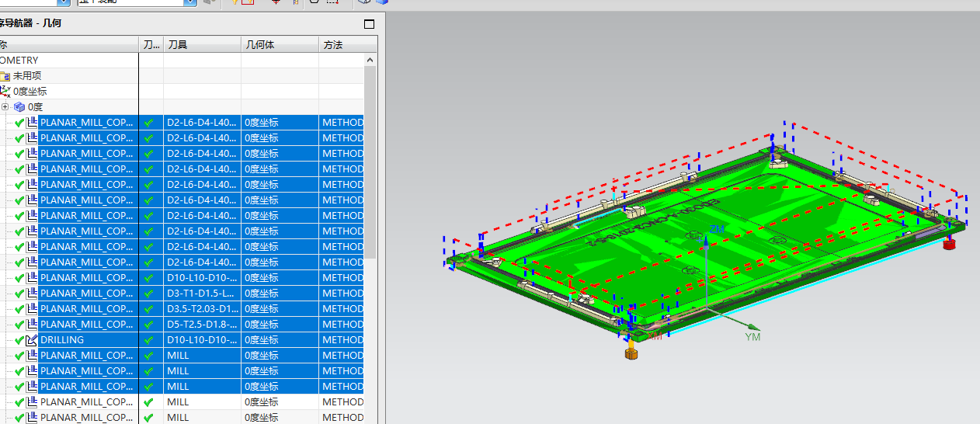Select the 未用项 unused items folder
Viewport: 980px width, 424px height.
[27, 76]
